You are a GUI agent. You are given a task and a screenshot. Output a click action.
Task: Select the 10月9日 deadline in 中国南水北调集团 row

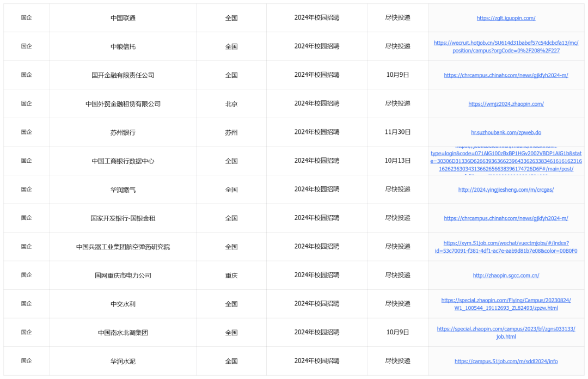click(x=397, y=333)
